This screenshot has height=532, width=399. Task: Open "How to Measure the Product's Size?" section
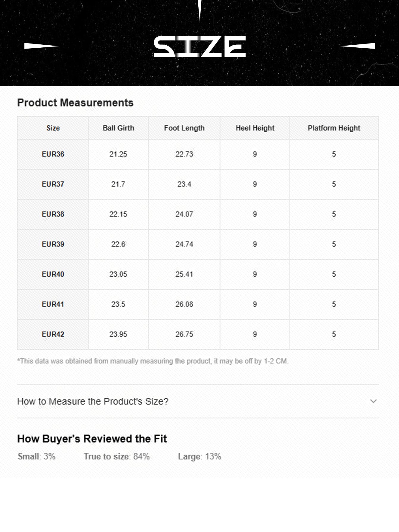(93, 401)
